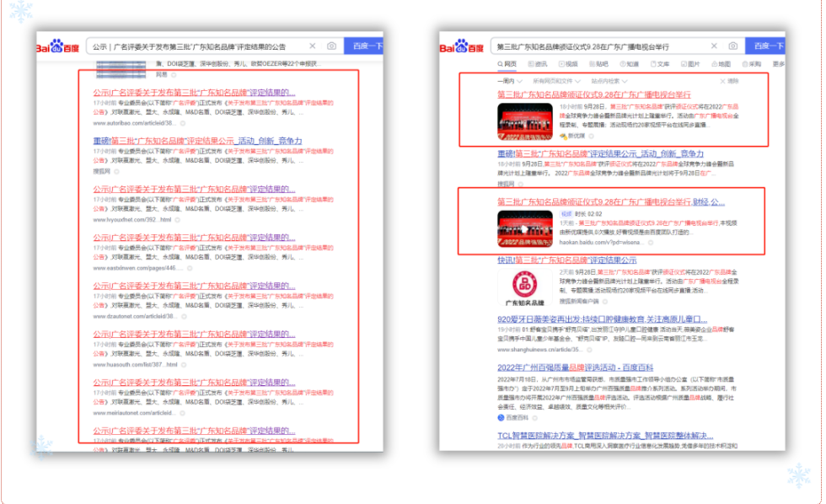Switch to the 资讯 tab
The width and height of the screenshot is (826, 504).
coord(538,64)
